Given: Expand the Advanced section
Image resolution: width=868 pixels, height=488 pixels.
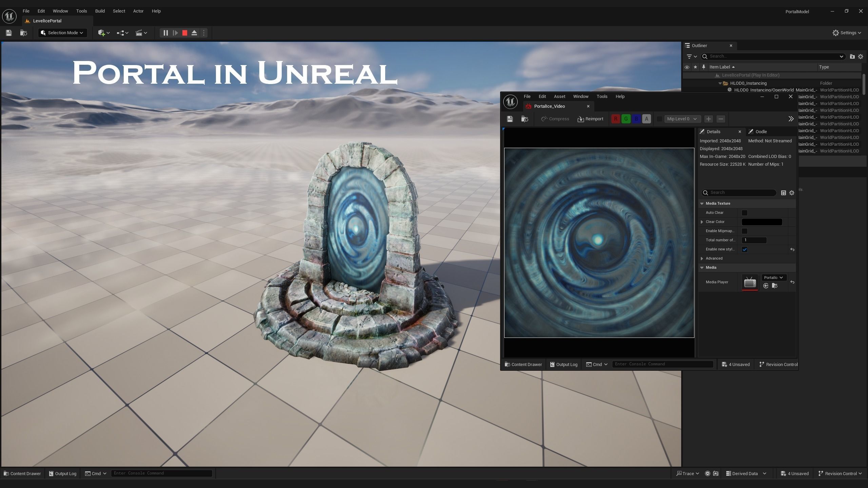Looking at the screenshot, I should 702,259.
